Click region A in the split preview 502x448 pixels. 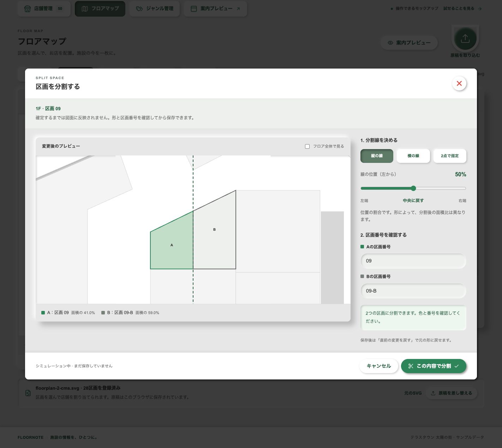[172, 245]
